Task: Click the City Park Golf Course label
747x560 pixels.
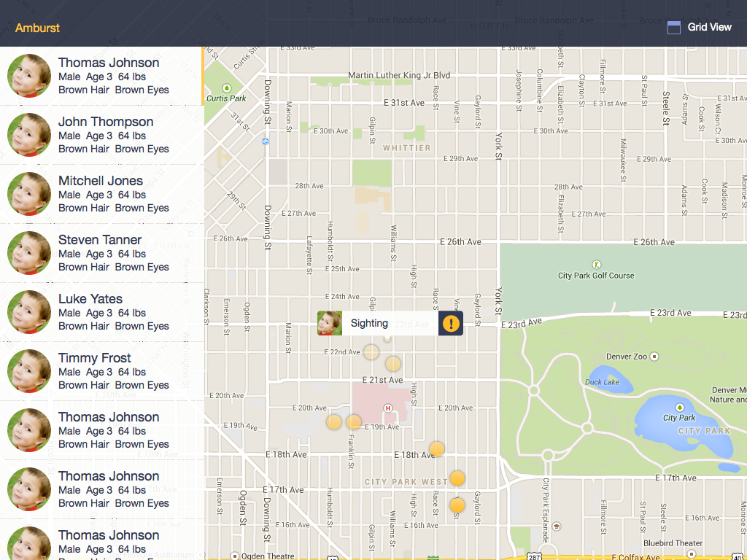Action: click(596, 275)
